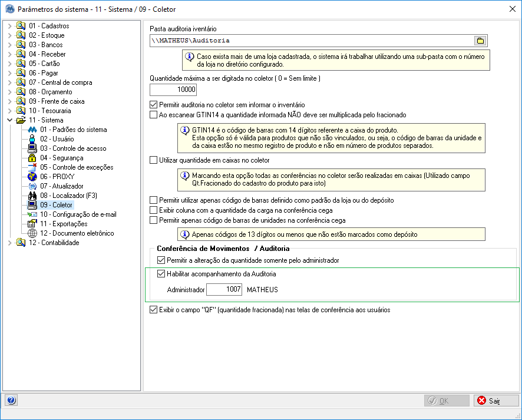522x420 pixels.
Task: Click the Padrões do sistema logo icon
Action: click(x=32, y=130)
